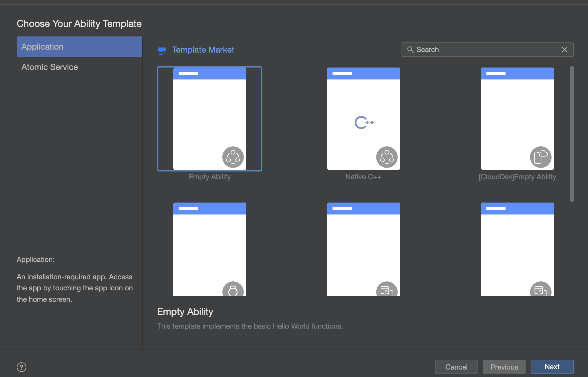Select the Application category tab
The width and height of the screenshot is (588, 377).
79,47
